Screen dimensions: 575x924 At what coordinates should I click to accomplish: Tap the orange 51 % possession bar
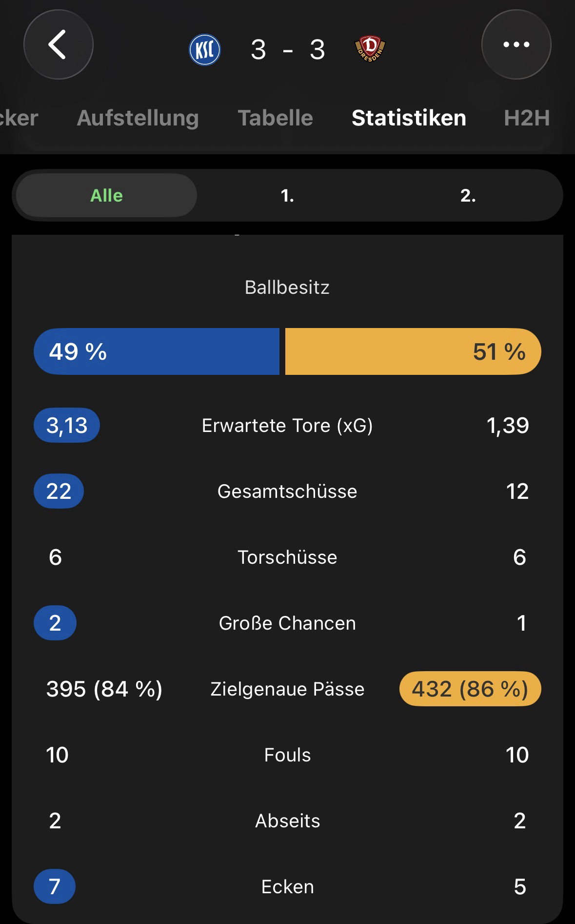413,351
